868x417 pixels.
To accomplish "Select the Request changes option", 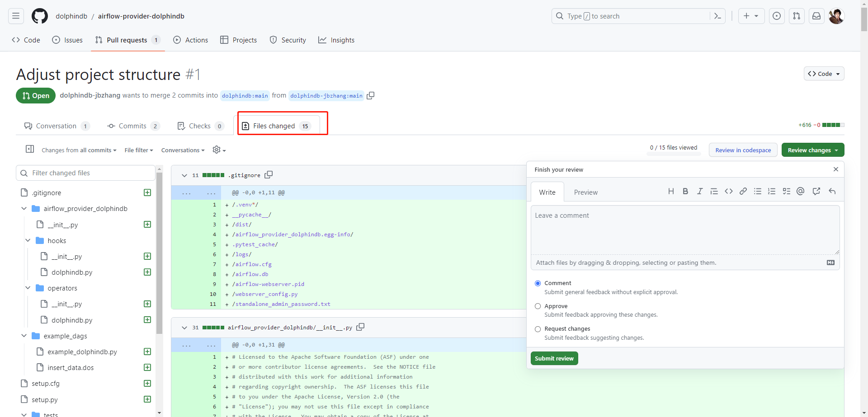I will tap(538, 329).
